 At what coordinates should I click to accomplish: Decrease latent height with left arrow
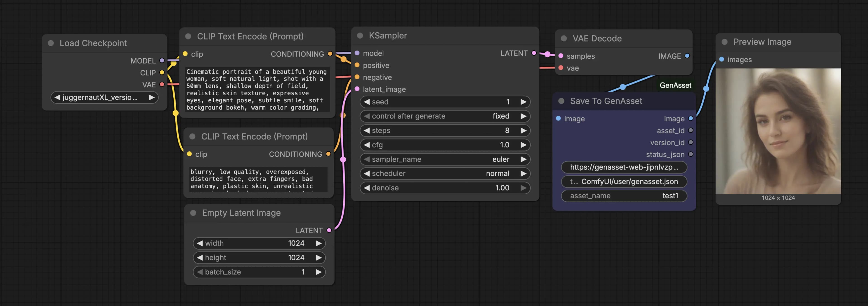tap(200, 257)
